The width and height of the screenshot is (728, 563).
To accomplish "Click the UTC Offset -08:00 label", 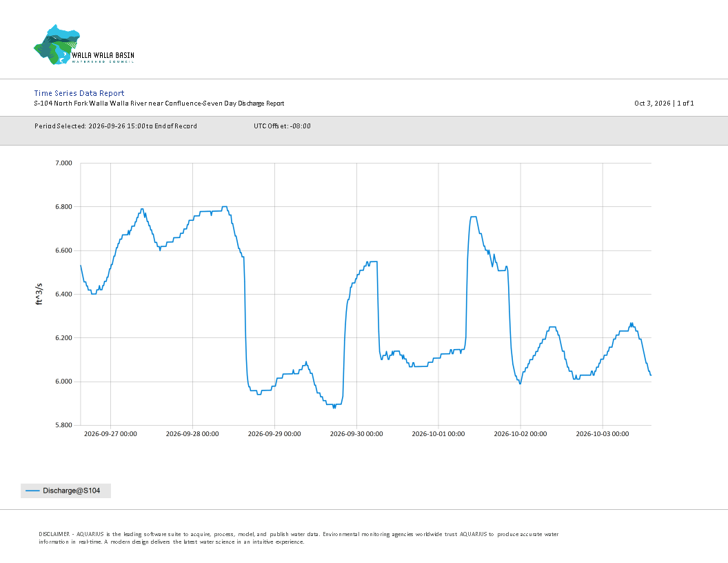I will (282, 126).
